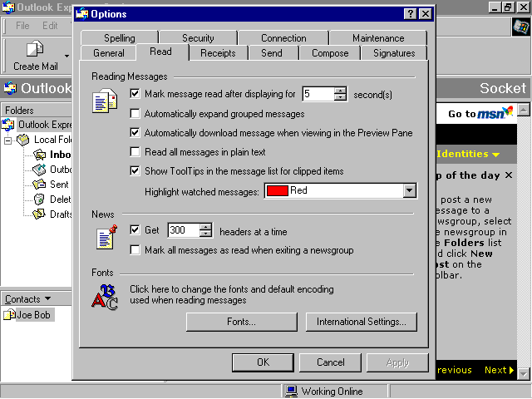The height and width of the screenshot is (399, 532).
Task: Confirm with the OK button
Action: [x=263, y=362]
